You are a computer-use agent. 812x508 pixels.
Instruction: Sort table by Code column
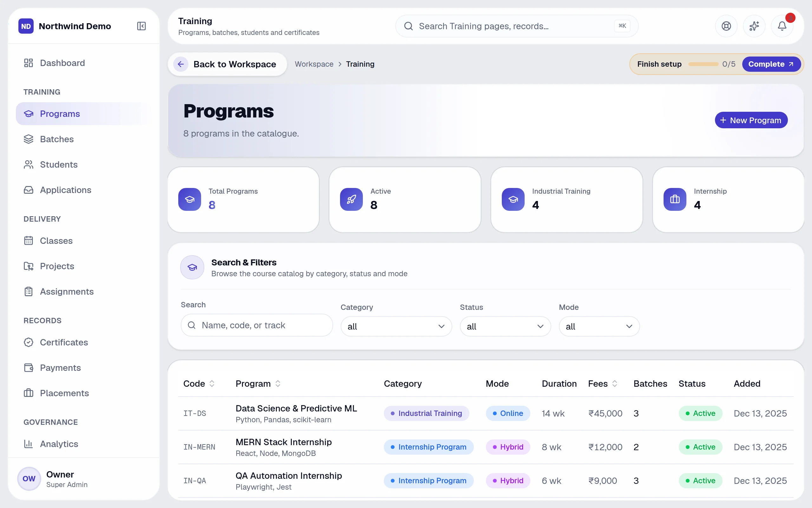[199, 384]
